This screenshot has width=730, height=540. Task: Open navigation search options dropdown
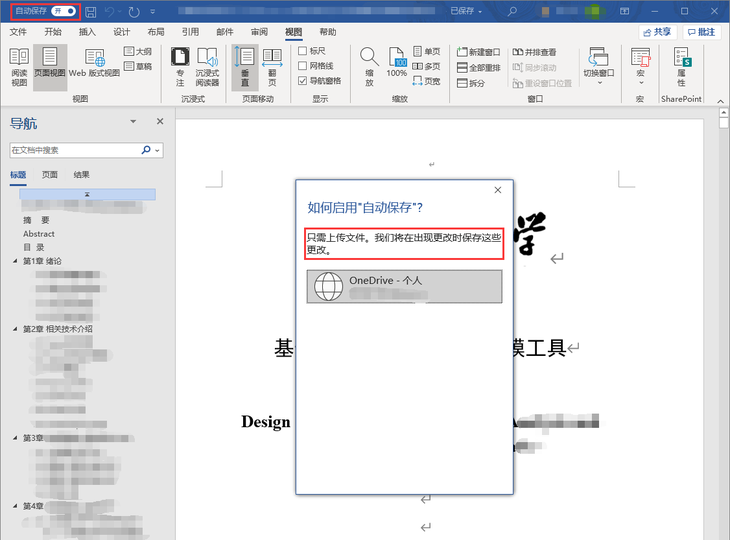(x=157, y=150)
